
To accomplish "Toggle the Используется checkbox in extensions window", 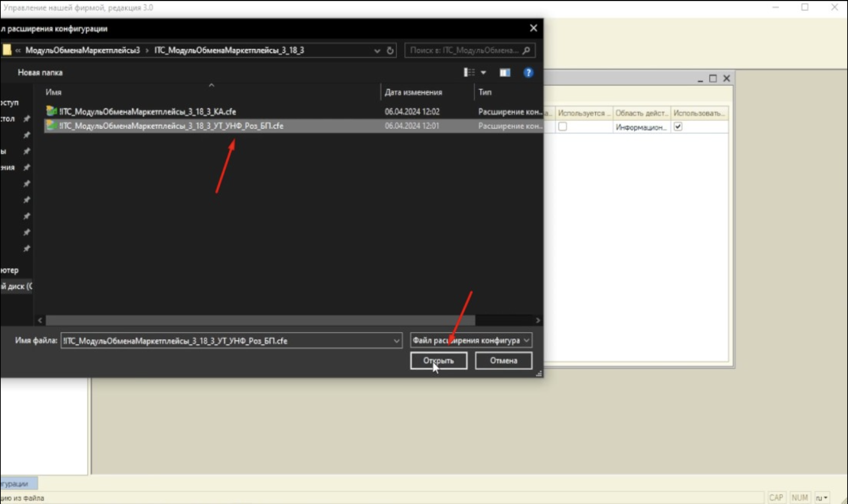I will (x=562, y=127).
